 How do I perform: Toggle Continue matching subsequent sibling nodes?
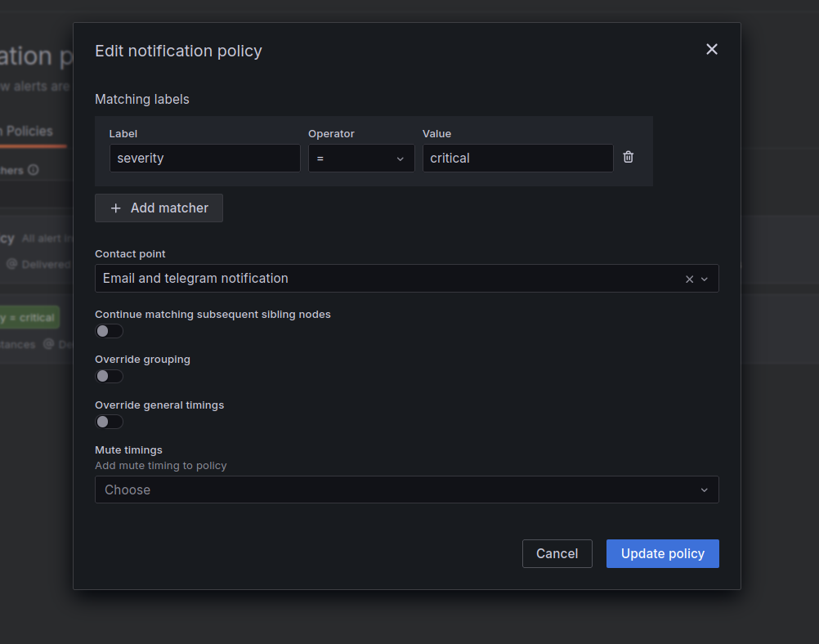coord(109,331)
